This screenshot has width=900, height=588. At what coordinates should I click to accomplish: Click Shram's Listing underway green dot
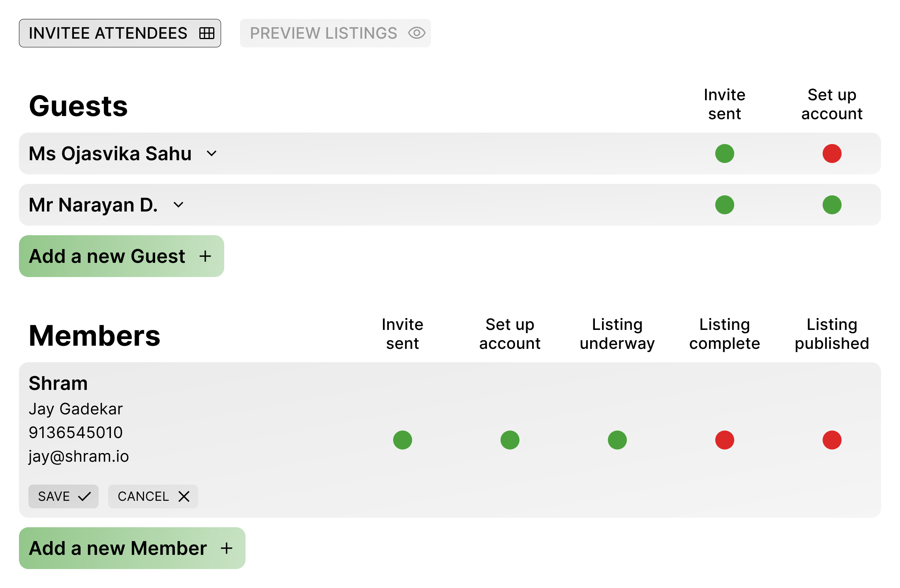617,440
